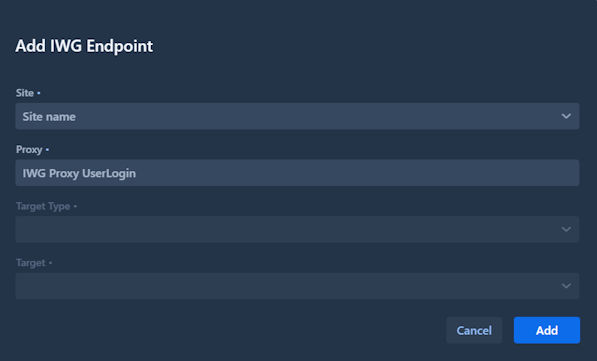Open the Target dropdown field
The width and height of the screenshot is (597, 361).
297,286
